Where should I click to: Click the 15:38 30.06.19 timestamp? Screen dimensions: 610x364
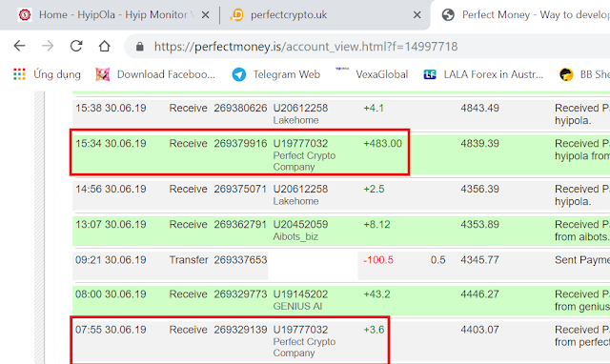(x=111, y=108)
